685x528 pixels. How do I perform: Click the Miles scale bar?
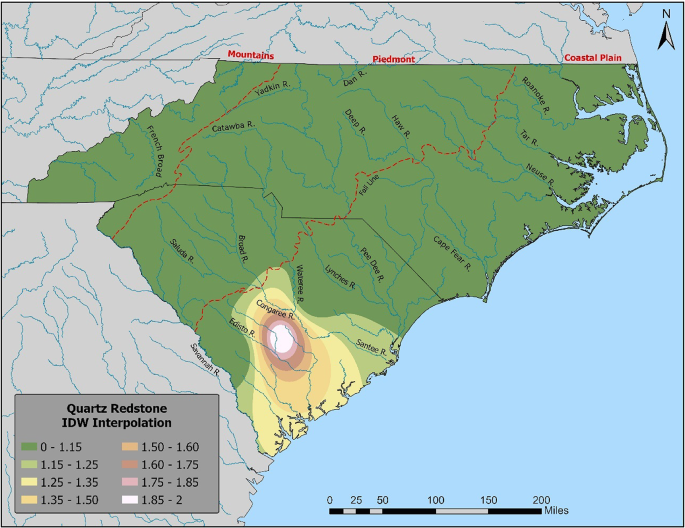pos(435,510)
